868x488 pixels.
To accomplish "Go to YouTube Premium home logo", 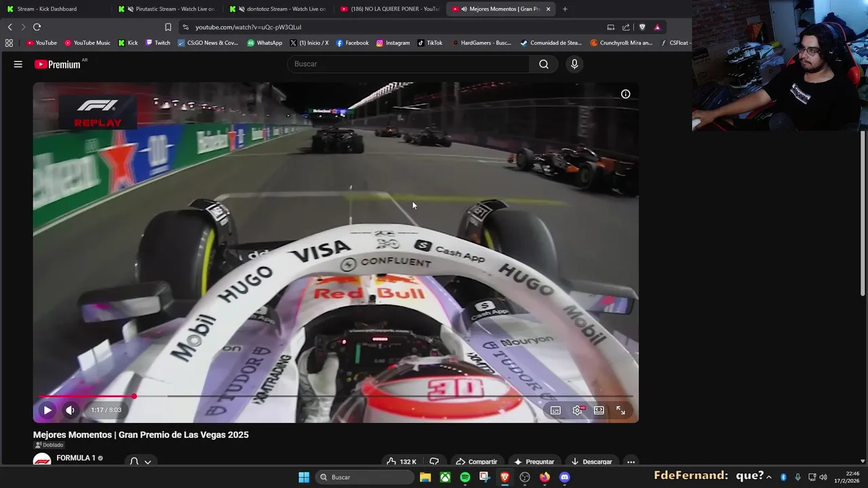I will pyautogui.click(x=58, y=64).
